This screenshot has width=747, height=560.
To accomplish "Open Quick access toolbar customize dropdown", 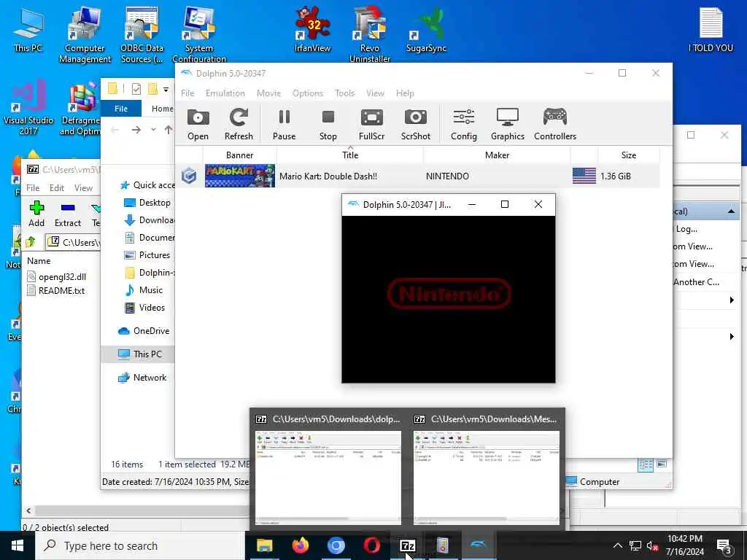I will (x=166, y=89).
